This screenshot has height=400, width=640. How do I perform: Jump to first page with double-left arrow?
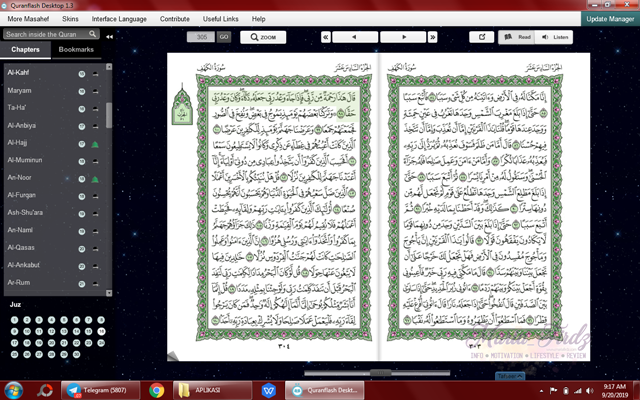[325, 37]
